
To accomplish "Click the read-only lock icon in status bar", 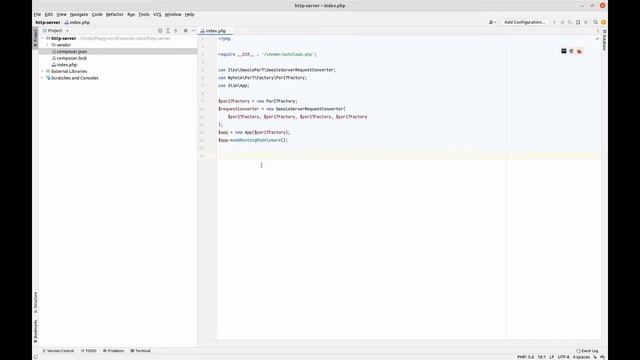I will pos(595,357).
